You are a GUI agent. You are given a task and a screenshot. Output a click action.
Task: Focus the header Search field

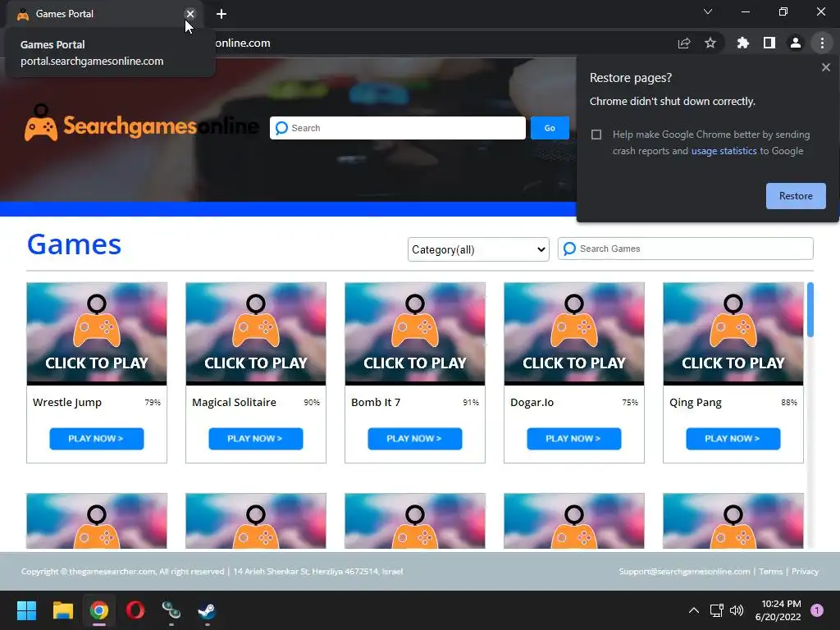pos(398,128)
